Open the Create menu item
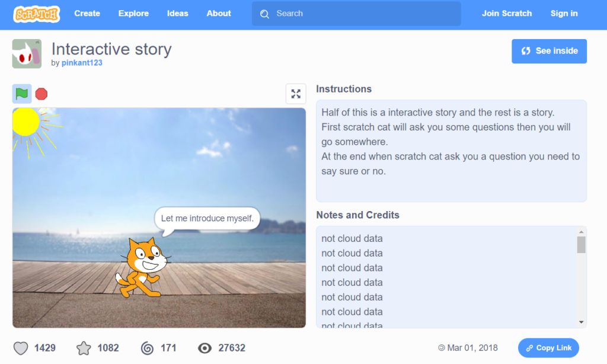This screenshot has height=364, width=607. (87, 14)
